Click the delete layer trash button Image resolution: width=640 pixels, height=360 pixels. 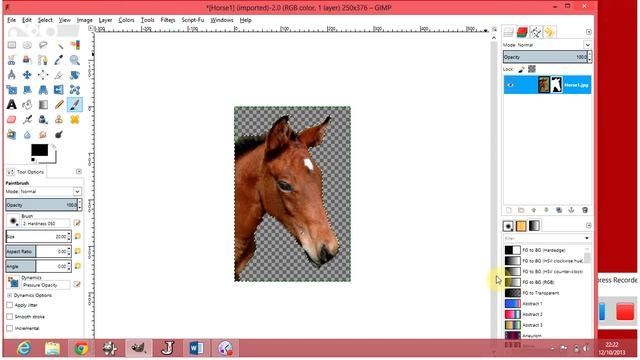point(585,210)
